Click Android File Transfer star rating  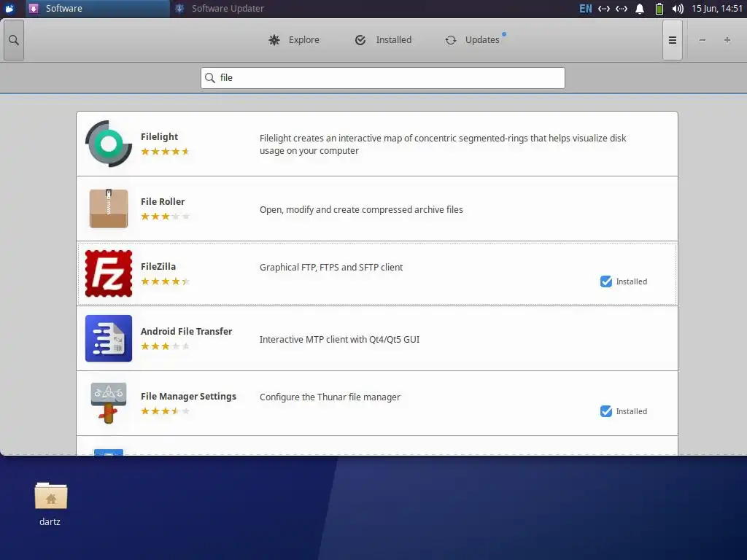[166, 346]
